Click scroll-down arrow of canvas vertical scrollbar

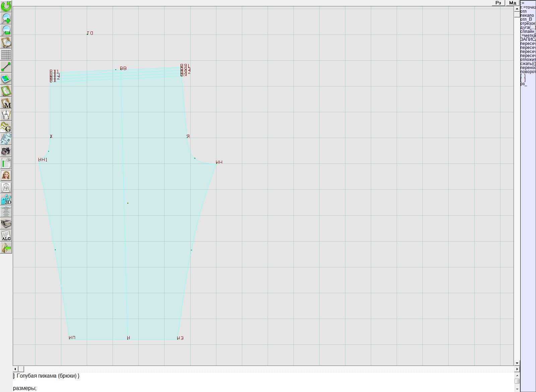[517, 363]
